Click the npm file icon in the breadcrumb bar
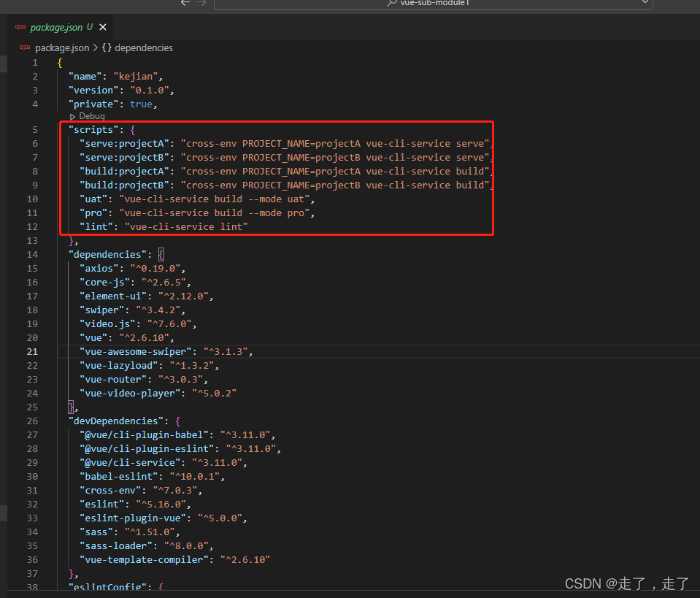Screen dimensions: 700x598 [24, 47]
